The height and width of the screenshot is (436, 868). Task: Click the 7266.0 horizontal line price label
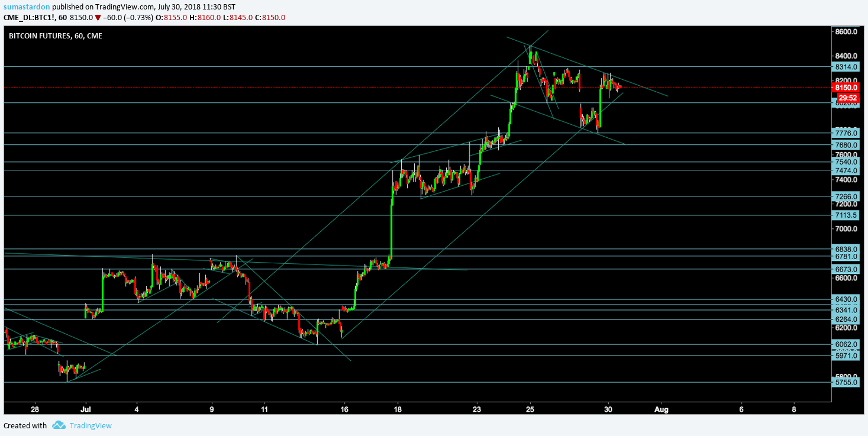(846, 196)
